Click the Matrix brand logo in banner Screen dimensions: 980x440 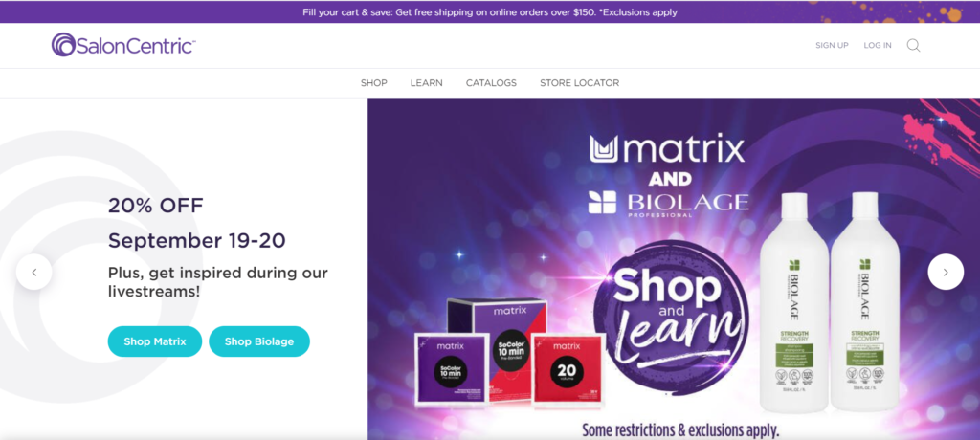pos(667,149)
